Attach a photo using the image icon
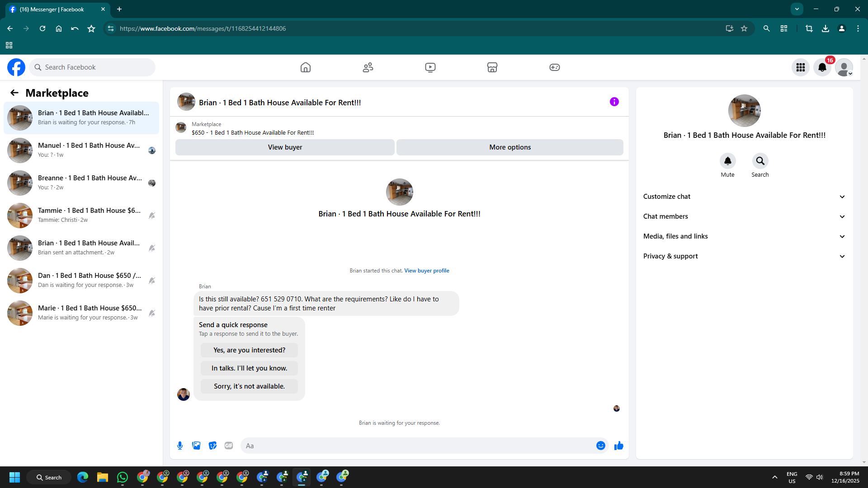Screen dimensions: 868x488 point(196,446)
